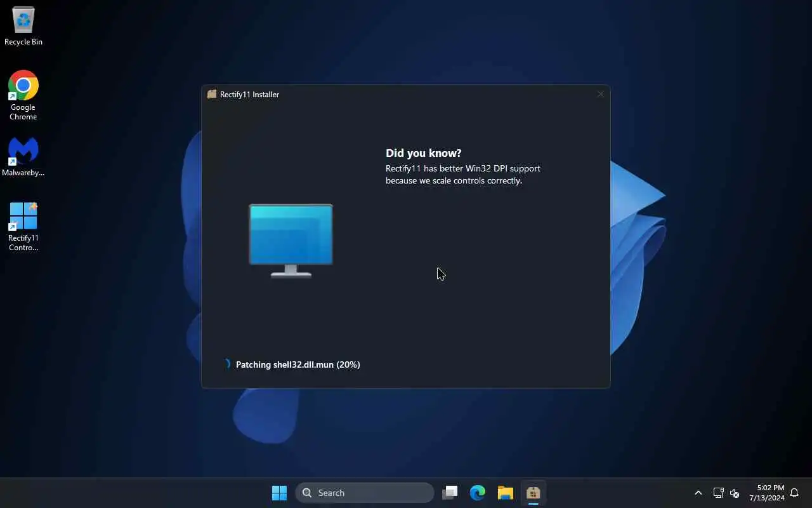Screen dimensions: 812x508
Task: Select the Google Chrome desktop shortcut
Action: (23, 95)
